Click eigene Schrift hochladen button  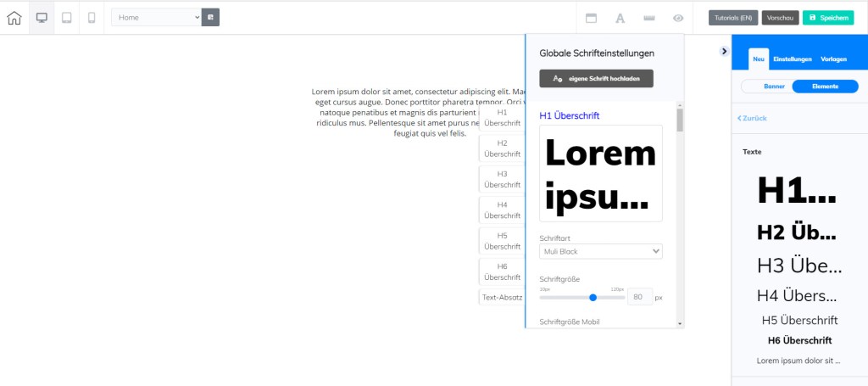click(x=596, y=79)
